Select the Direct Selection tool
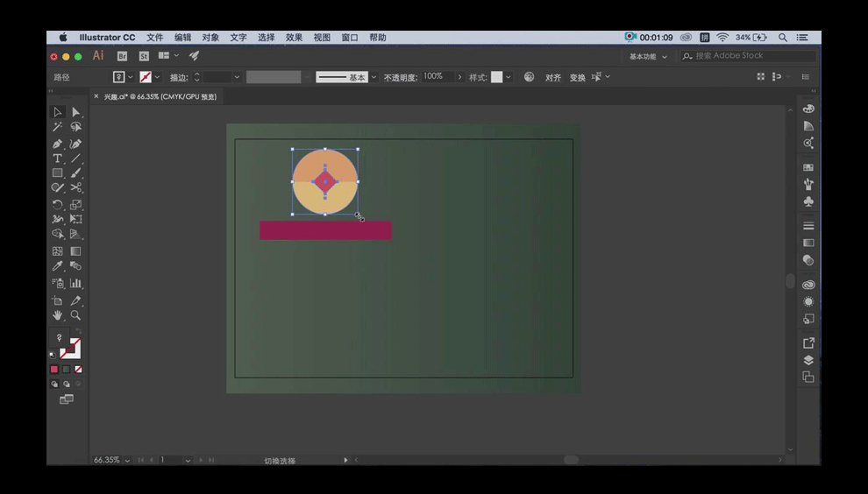The height and width of the screenshot is (494, 868). click(75, 112)
